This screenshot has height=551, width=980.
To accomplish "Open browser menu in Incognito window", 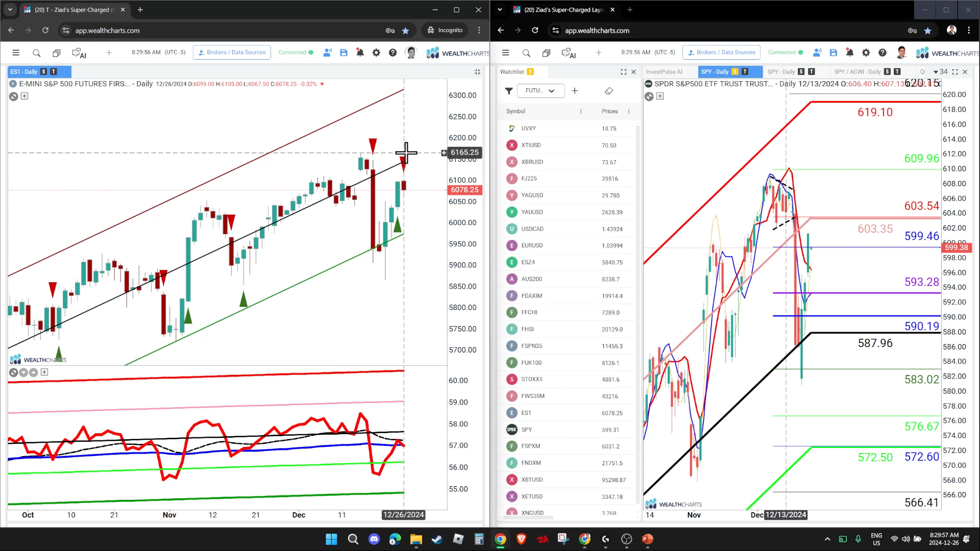I will pos(479,31).
